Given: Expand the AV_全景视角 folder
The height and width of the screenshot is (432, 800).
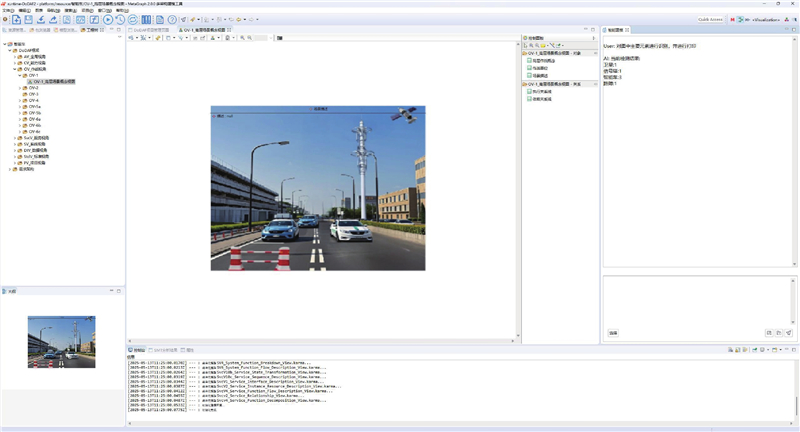Looking at the screenshot, I should tap(17, 57).
